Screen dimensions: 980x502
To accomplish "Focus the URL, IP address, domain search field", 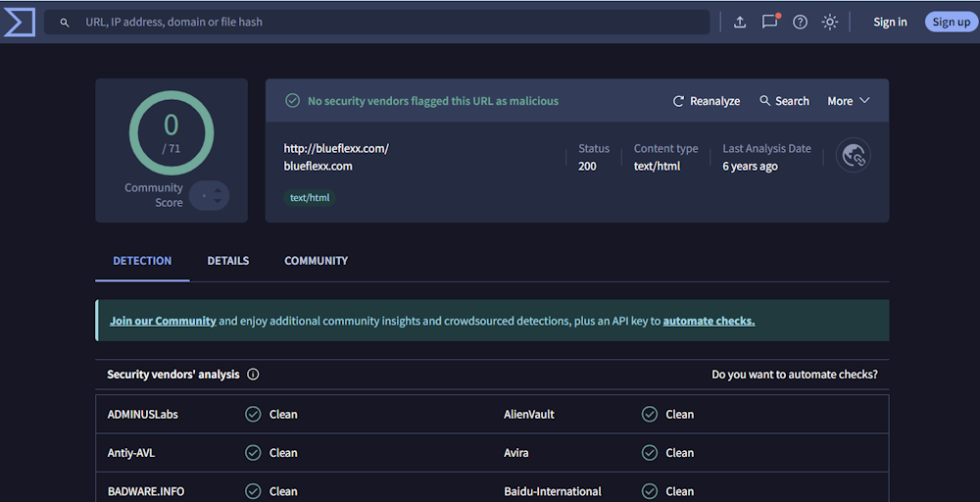I will pyautogui.click(x=377, y=22).
